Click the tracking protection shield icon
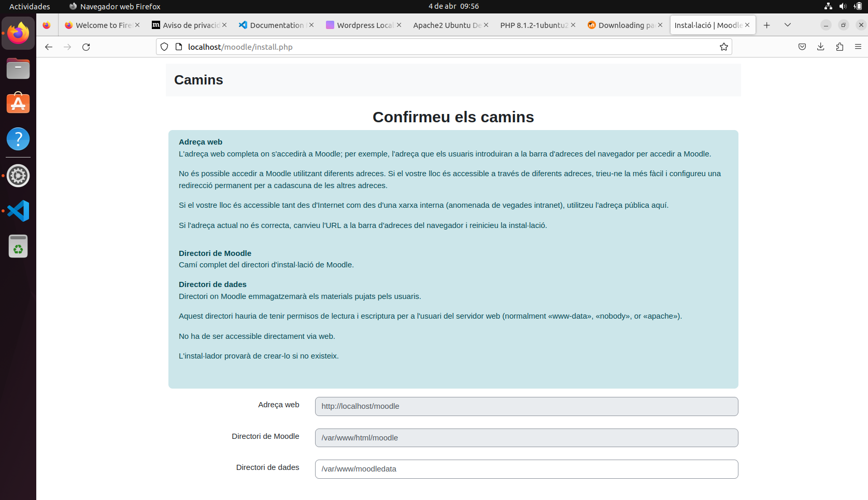Image resolution: width=868 pixels, height=500 pixels. (x=164, y=47)
